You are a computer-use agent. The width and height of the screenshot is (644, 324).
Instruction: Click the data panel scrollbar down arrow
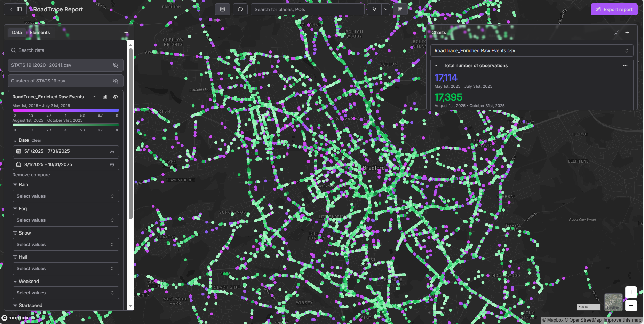(x=130, y=306)
